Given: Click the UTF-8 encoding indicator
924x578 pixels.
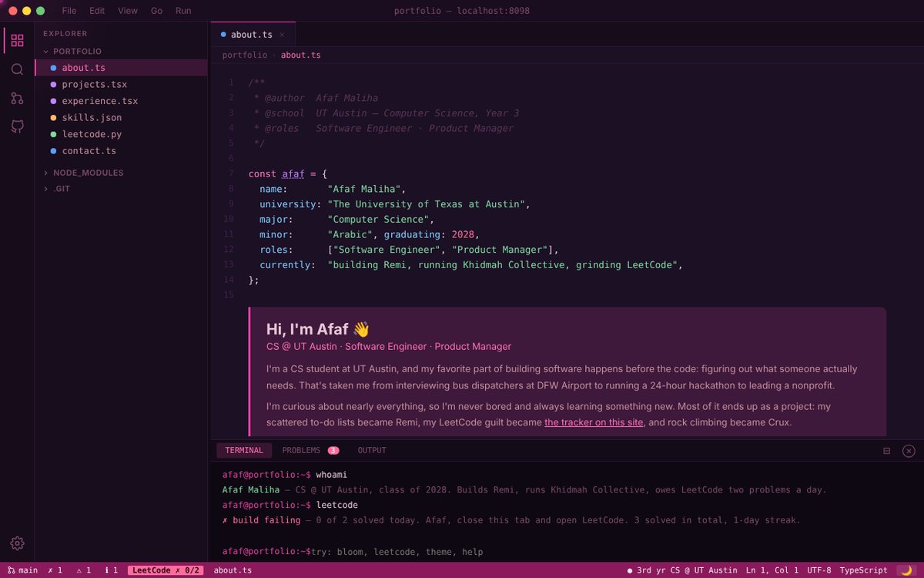Looking at the screenshot, I should [819, 570].
